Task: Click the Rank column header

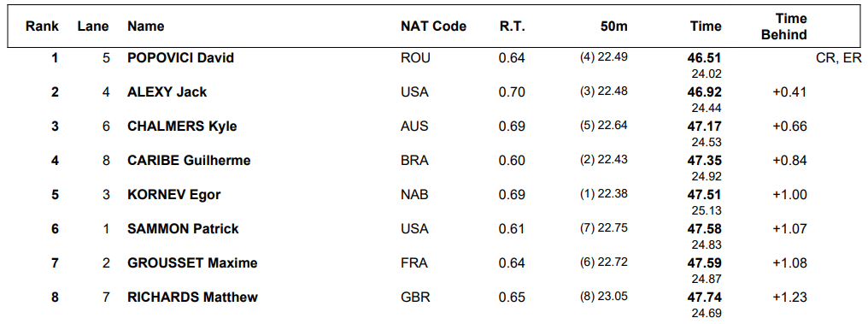Action: pyautogui.click(x=42, y=26)
